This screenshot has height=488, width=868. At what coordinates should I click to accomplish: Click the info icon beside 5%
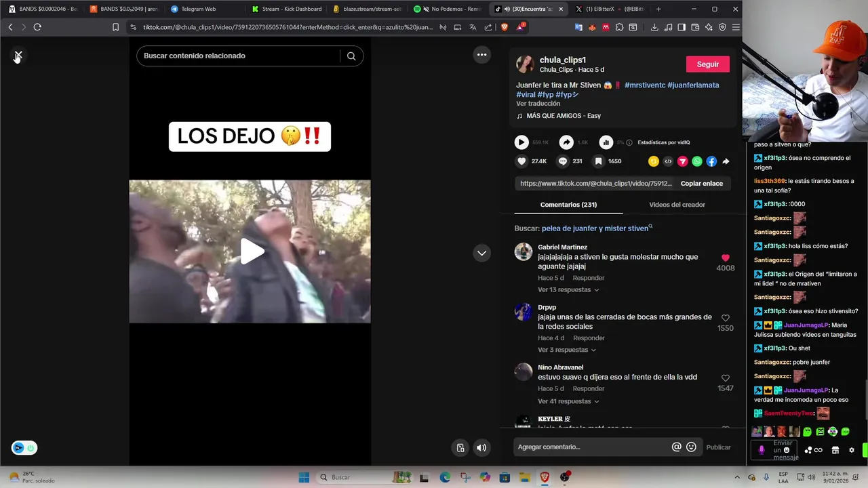pyautogui.click(x=629, y=142)
